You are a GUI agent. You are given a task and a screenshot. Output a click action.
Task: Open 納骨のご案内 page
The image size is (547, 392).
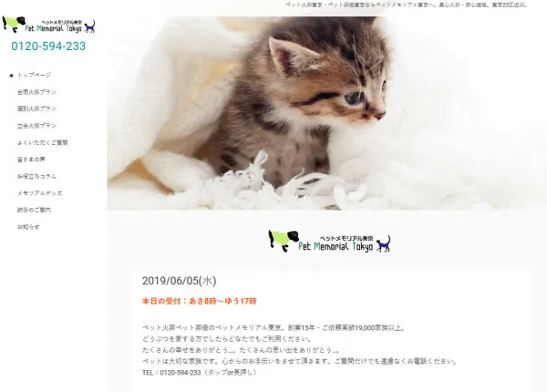pos(35,210)
